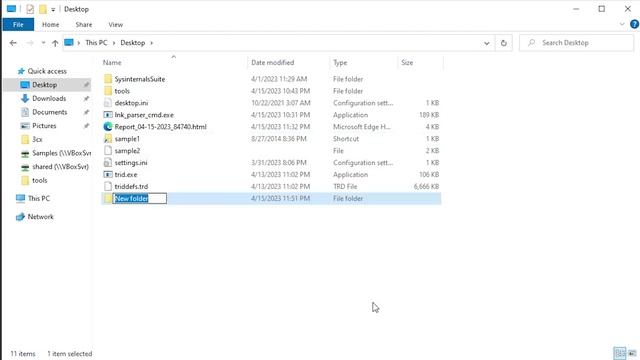
Task: Open the View ribbon tab
Action: coord(116,24)
